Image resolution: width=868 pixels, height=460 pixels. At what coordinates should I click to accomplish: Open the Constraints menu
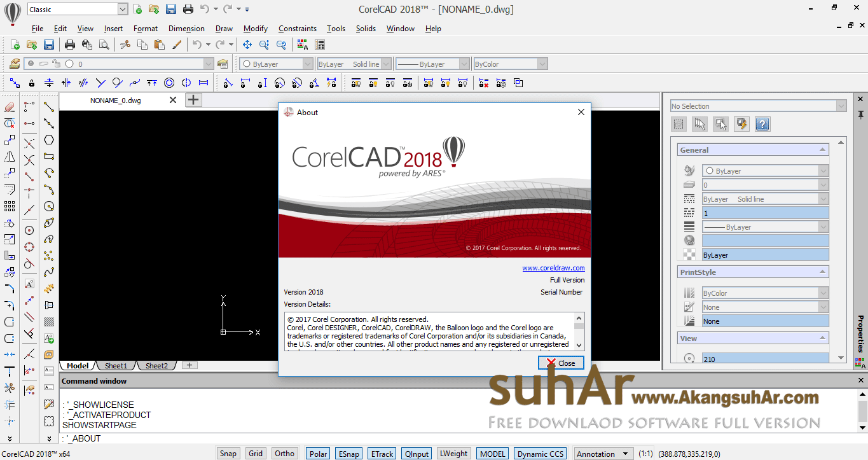pos(298,29)
